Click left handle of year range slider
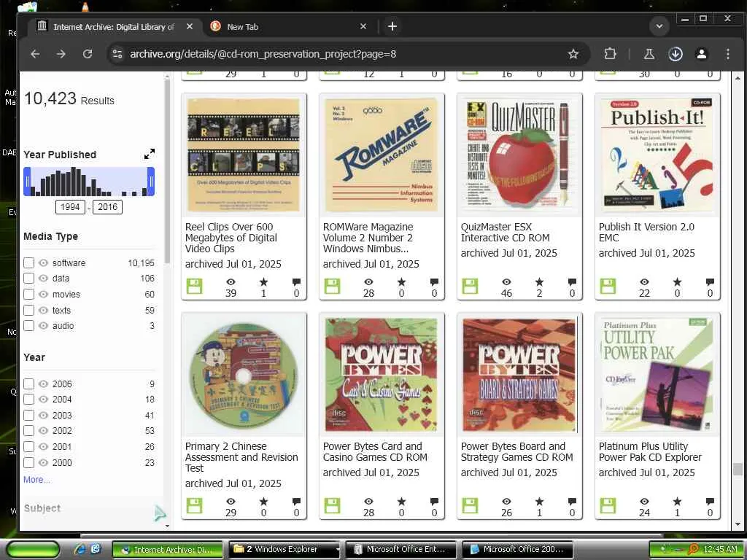This screenshot has width=747, height=560. [27, 182]
